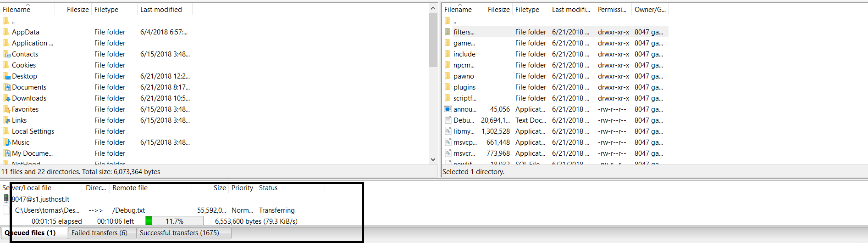Click the Documents folder icon
The image size is (868, 243).
click(x=6, y=87)
